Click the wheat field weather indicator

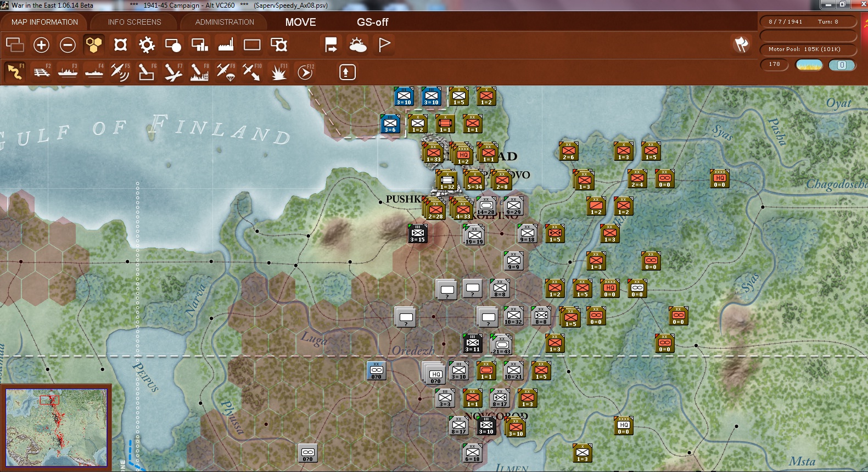click(809, 65)
